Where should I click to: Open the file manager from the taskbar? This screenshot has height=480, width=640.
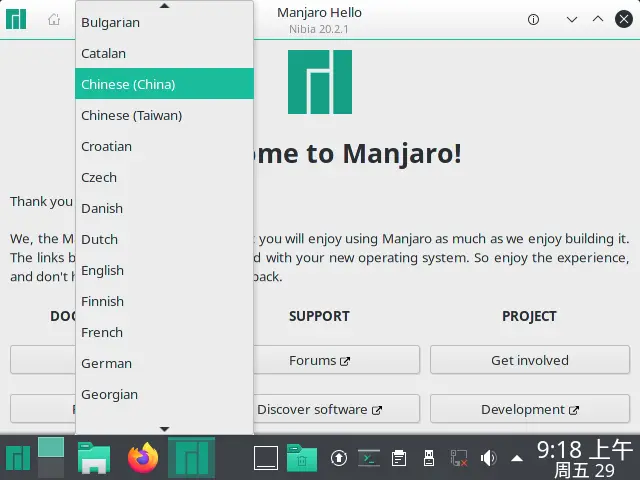[x=95, y=458]
